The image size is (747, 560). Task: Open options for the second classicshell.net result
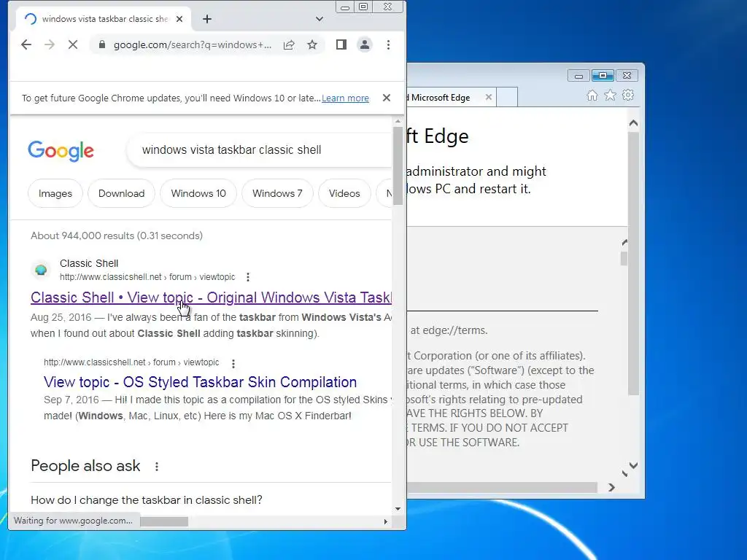point(233,363)
